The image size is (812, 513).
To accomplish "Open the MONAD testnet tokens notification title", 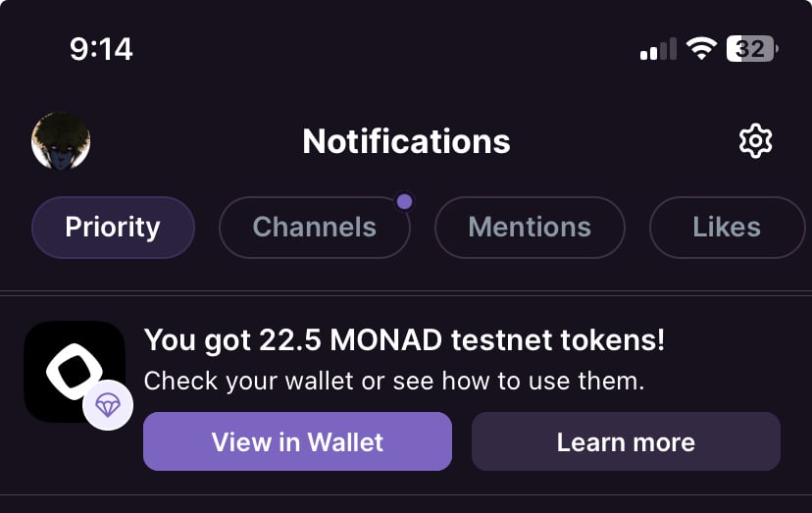I will pos(404,340).
